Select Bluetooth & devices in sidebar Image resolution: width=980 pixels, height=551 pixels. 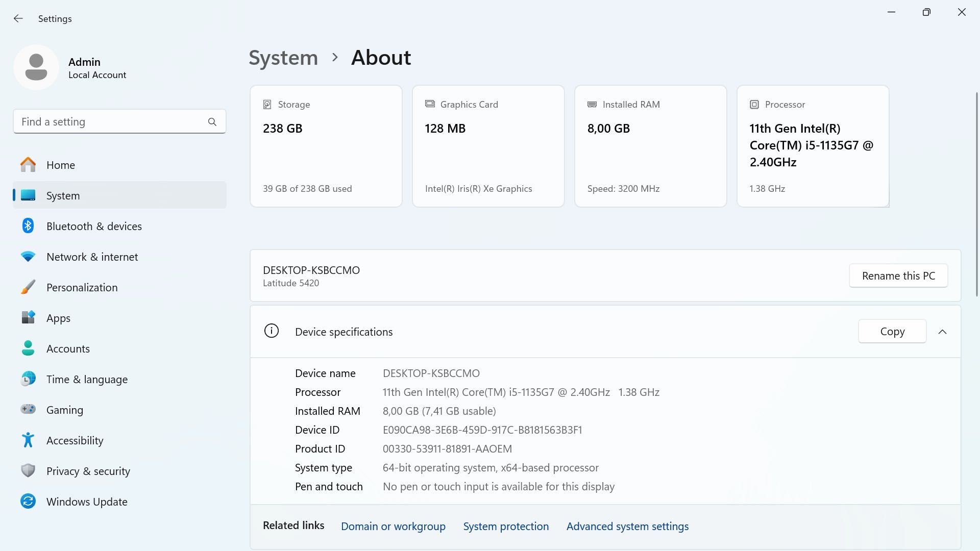click(119, 226)
